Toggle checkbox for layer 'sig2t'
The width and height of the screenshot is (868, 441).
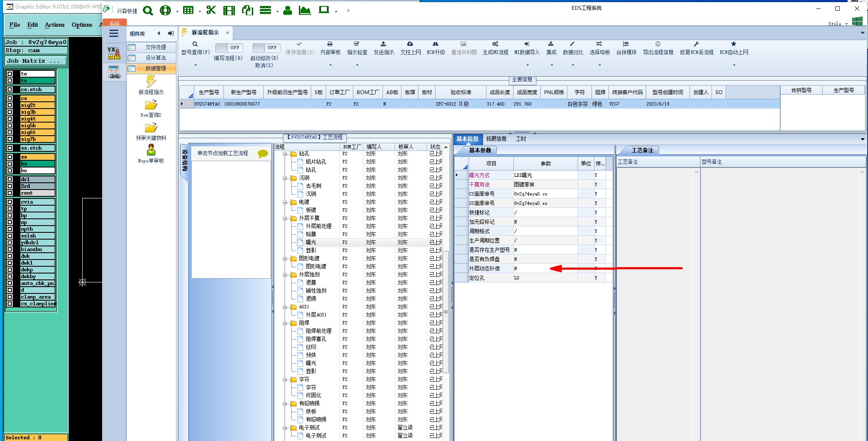pyautogui.click(x=10, y=105)
